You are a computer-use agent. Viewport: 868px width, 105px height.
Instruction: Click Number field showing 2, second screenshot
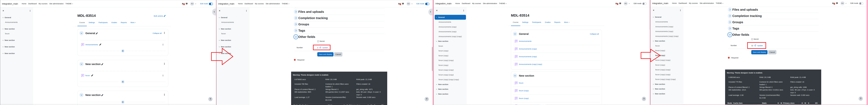coord(318,48)
